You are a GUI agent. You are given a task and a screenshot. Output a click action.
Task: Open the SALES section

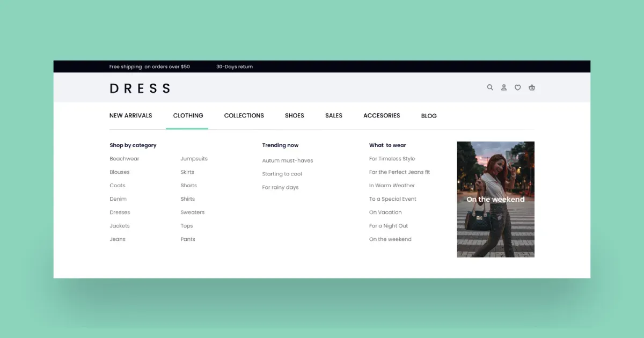pyautogui.click(x=333, y=115)
